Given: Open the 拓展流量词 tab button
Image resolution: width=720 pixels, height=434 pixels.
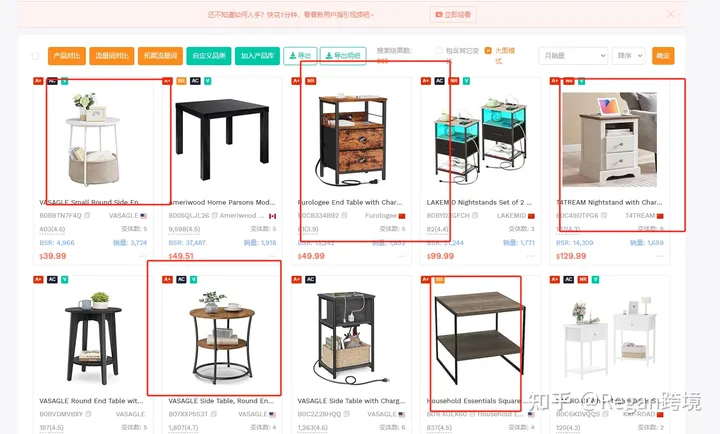Looking at the screenshot, I should (160, 56).
